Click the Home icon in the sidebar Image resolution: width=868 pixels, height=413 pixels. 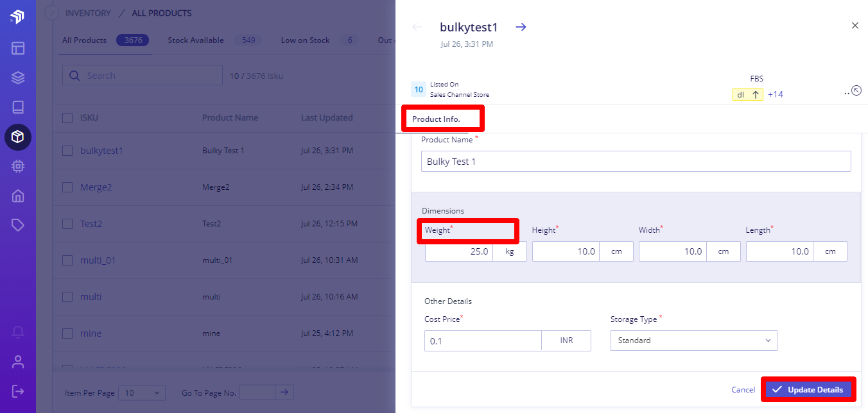click(x=18, y=196)
